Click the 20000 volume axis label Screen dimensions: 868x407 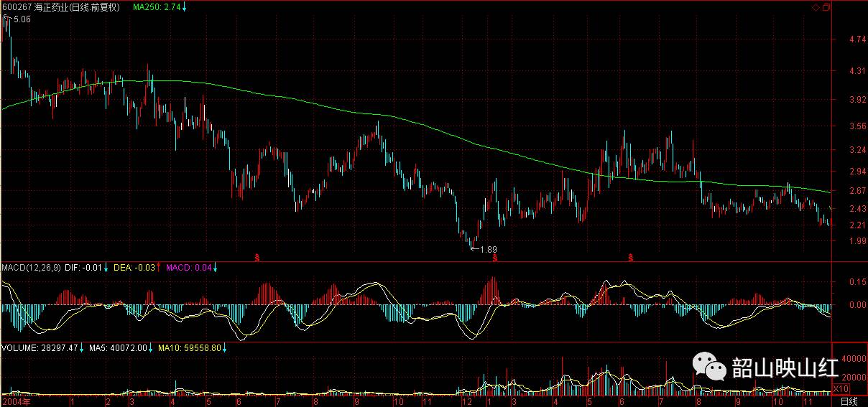(854, 377)
